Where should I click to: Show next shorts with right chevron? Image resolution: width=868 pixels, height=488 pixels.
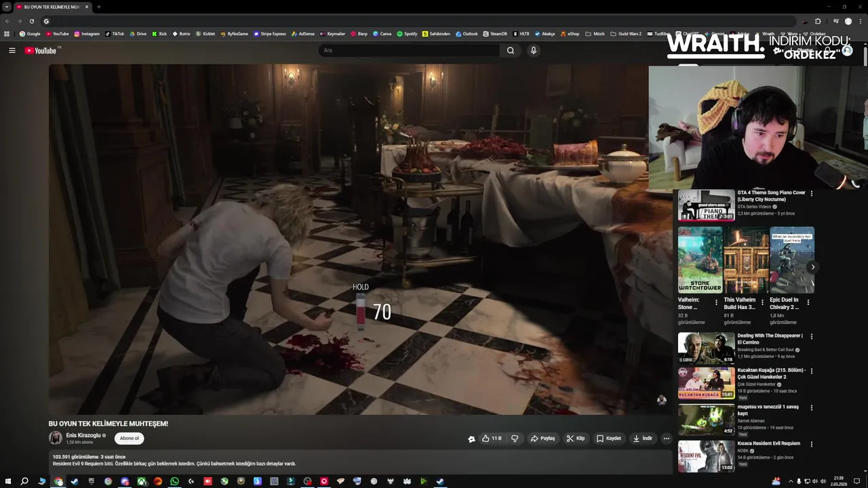[813, 267]
